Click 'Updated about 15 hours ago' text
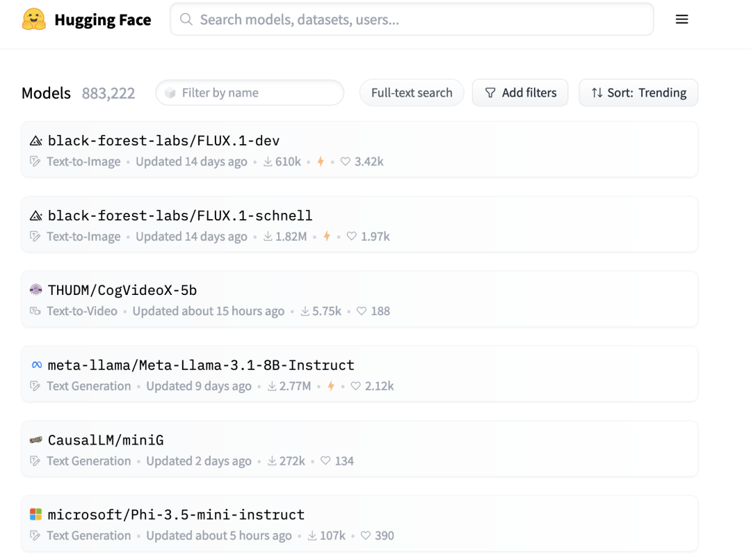The height and width of the screenshot is (560, 751). point(209,312)
